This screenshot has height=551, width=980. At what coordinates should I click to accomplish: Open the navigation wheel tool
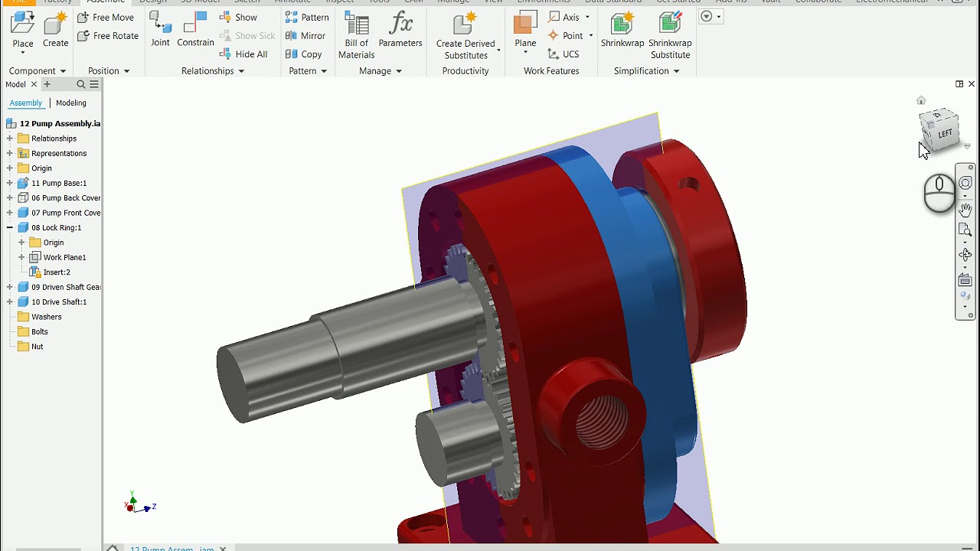tap(965, 183)
